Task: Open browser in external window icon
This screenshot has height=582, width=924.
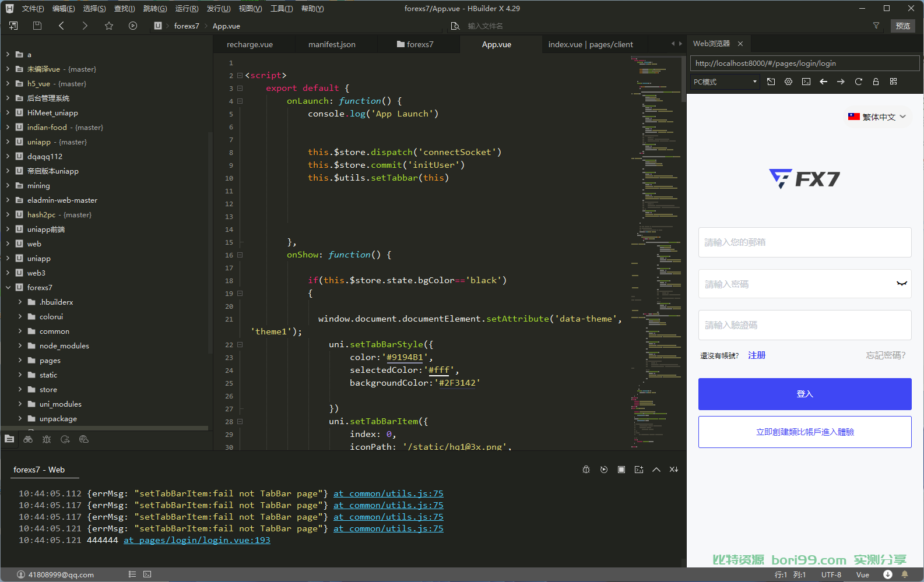Action: coord(771,82)
